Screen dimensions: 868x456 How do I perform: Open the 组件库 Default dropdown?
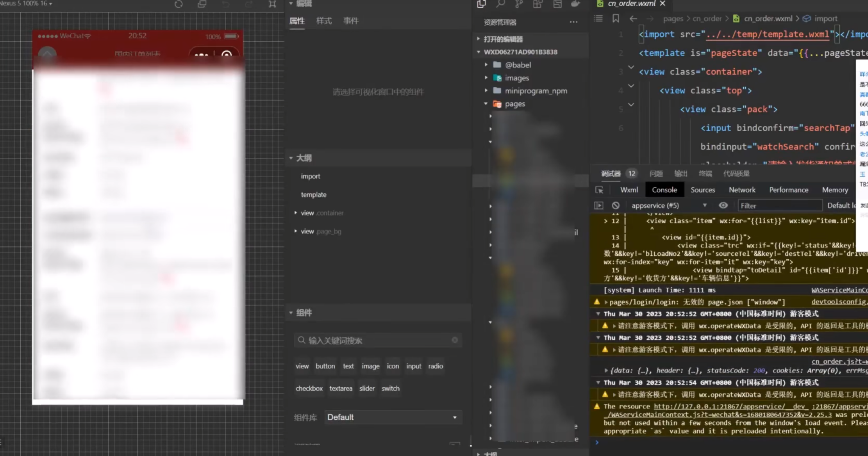click(x=392, y=417)
